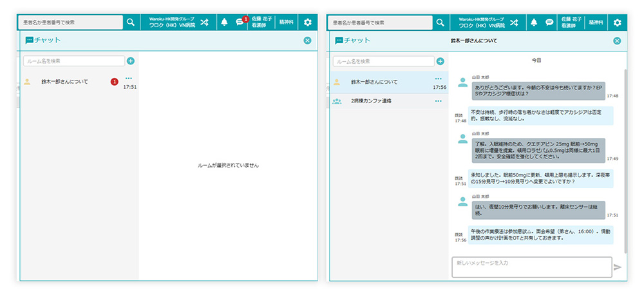Open three-dot menu for 鈴木一郎さんについて in right window
This screenshot has width=644, height=295.
pos(439,79)
